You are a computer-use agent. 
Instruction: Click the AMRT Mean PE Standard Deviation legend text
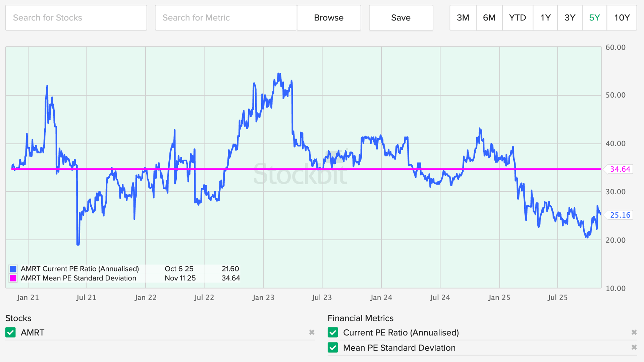click(x=78, y=278)
